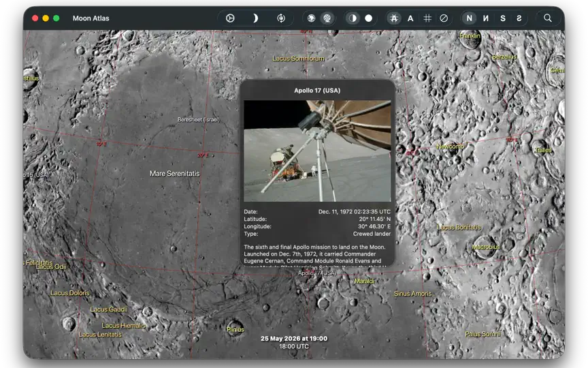Click the Berzelius crater label

[x=504, y=57]
